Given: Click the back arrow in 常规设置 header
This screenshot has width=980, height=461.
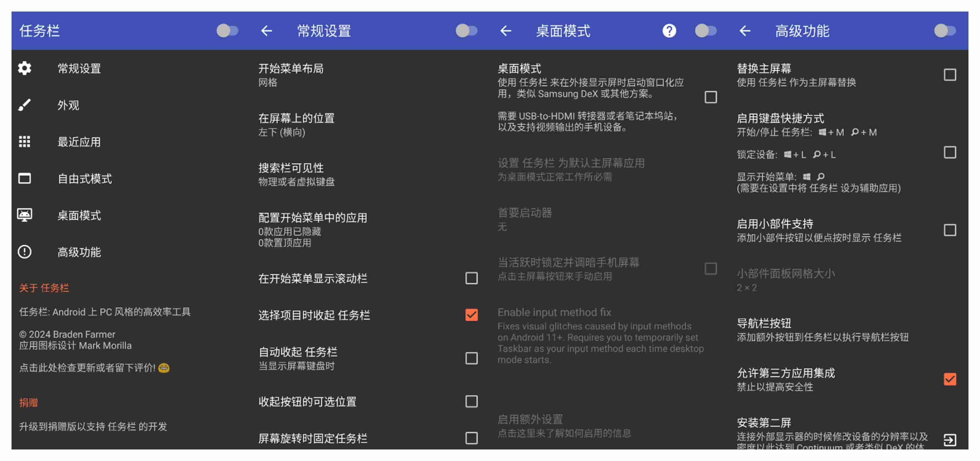Looking at the screenshot, I should 267,31.
